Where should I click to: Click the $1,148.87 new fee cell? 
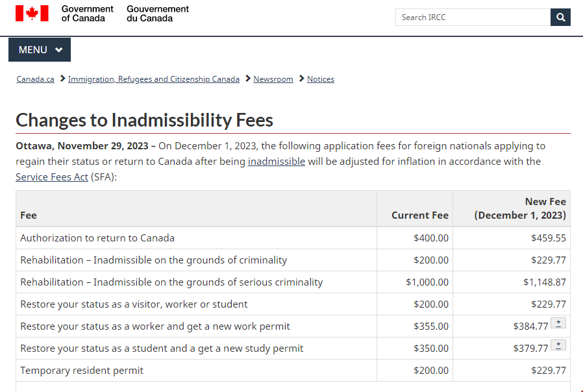pyautogui.click(x=545, y=282)
